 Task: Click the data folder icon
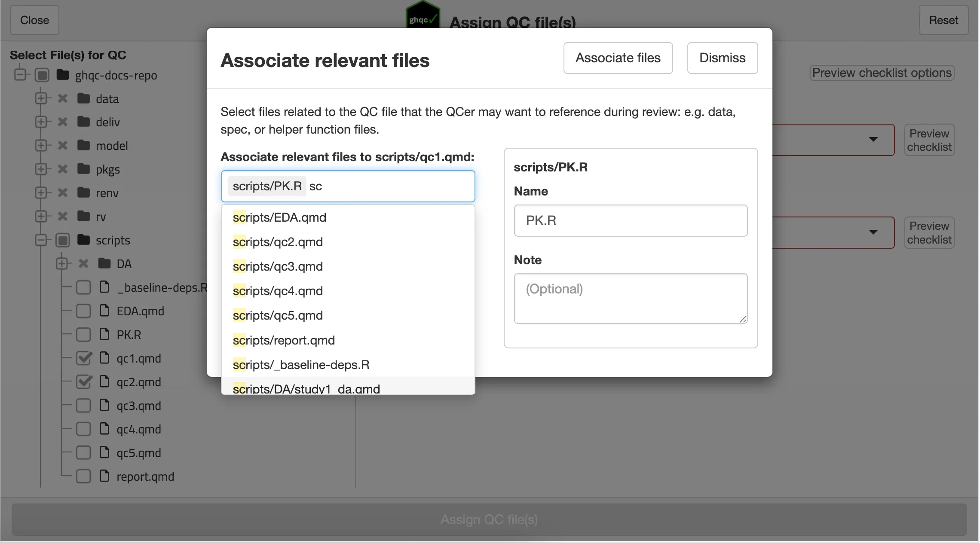83,98
